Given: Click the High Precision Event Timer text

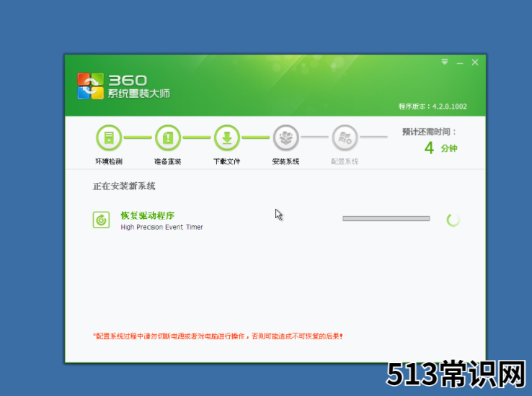Looking at the screenshot, I should click(x=162, y=227).
